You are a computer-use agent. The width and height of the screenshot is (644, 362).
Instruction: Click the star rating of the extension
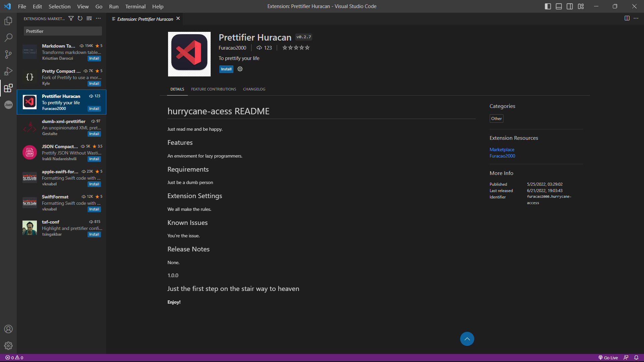296,48
